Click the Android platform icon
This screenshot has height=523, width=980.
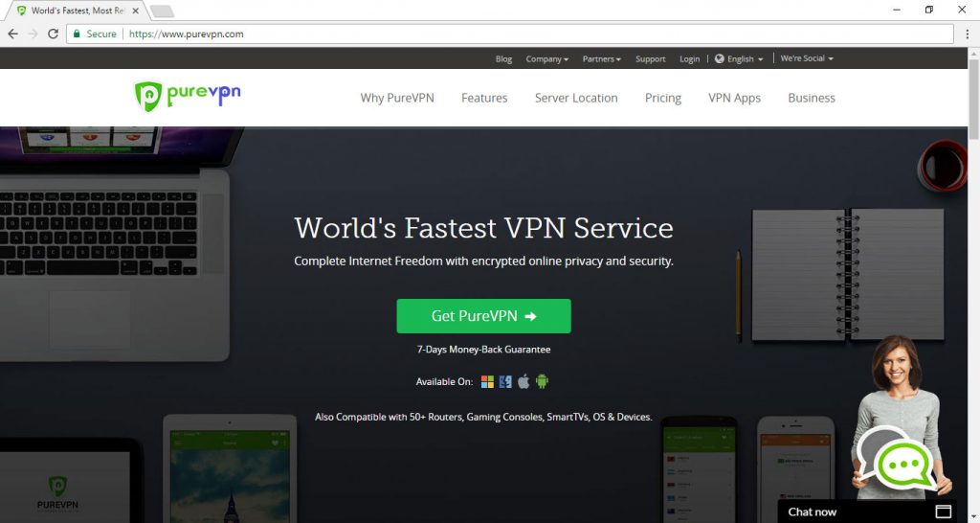point(542,381)
